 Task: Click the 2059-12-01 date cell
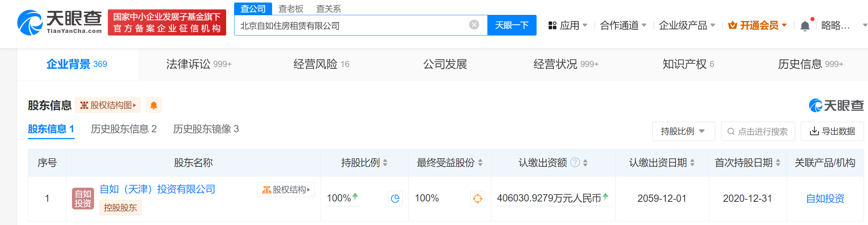point(662,198)
